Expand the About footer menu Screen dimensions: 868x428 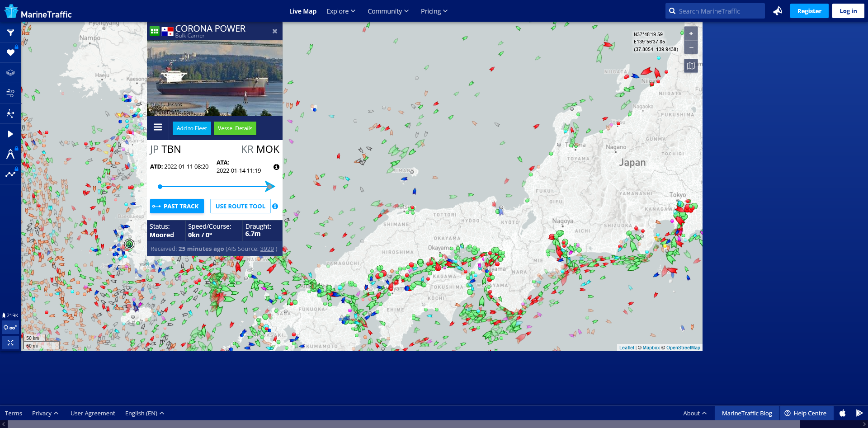(695, 413)
